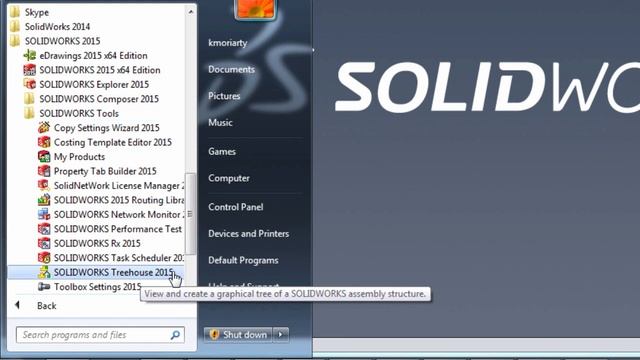Select 'Skype' folder text

36,12
